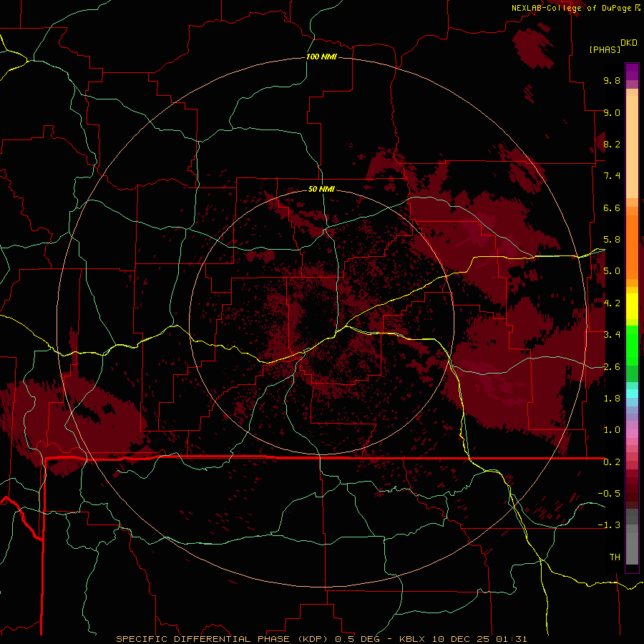Click the 7.4 value on the color scale
The height and width of the screenshot is (644, 644).
(x=612, y=176)
